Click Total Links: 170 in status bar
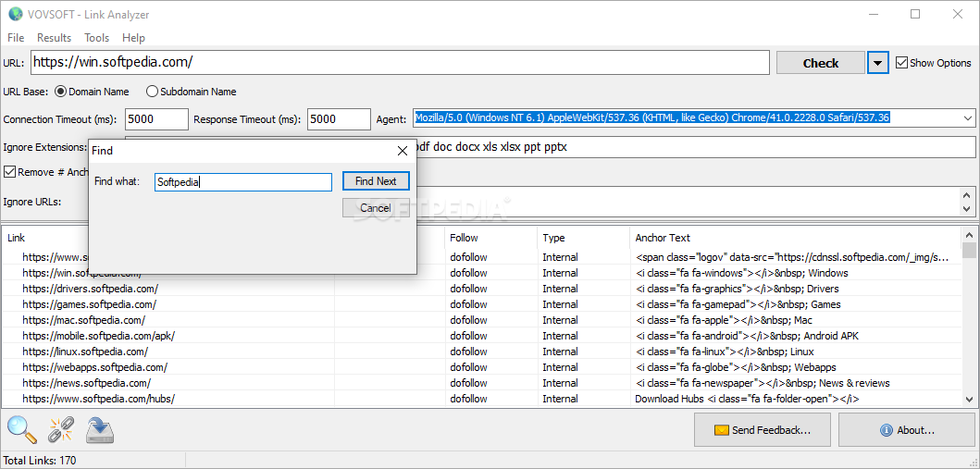The image size is (980, 469). click(40, 461)
